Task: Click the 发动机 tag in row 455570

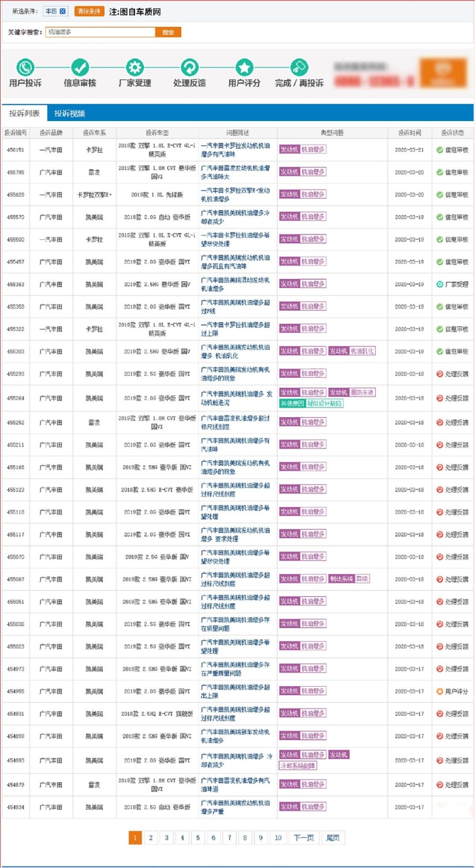Action: [x=289, y=216]
